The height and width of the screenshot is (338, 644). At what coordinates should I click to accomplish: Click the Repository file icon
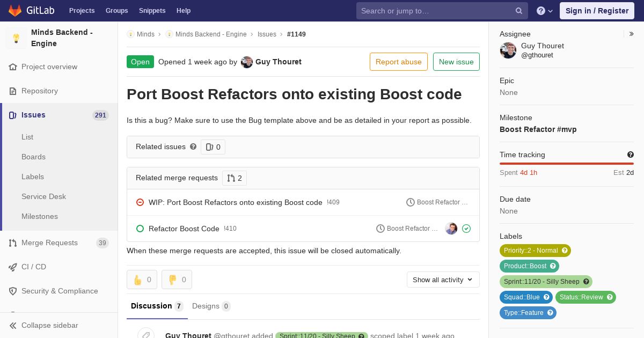click(x=13, y=91)
